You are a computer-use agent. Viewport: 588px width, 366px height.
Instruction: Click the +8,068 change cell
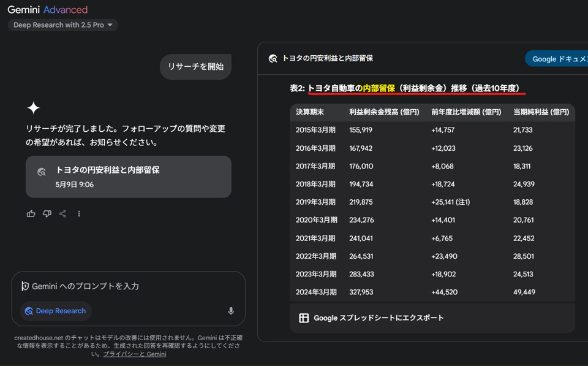pyautogui.click(x=442, y=166)
